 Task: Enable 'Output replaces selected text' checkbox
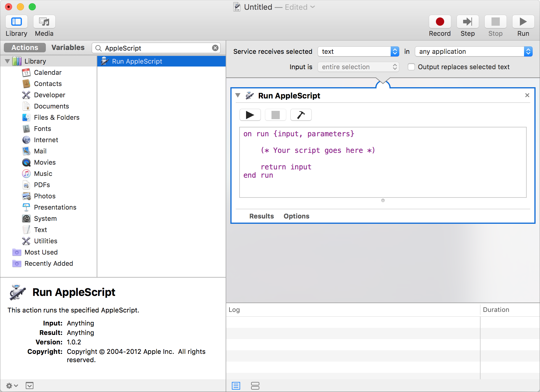(x=411, y=67)
